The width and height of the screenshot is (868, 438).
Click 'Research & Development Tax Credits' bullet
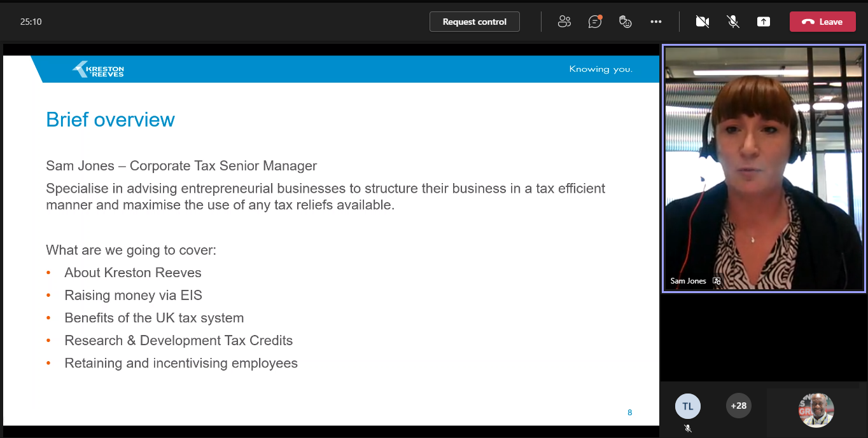[x=179, y=341]
